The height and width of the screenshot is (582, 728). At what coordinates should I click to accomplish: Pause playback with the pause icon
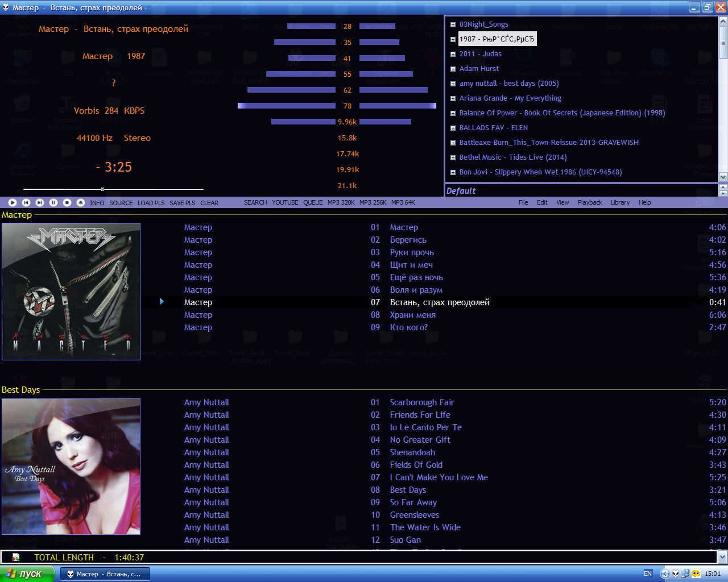[x=53, y=202]
